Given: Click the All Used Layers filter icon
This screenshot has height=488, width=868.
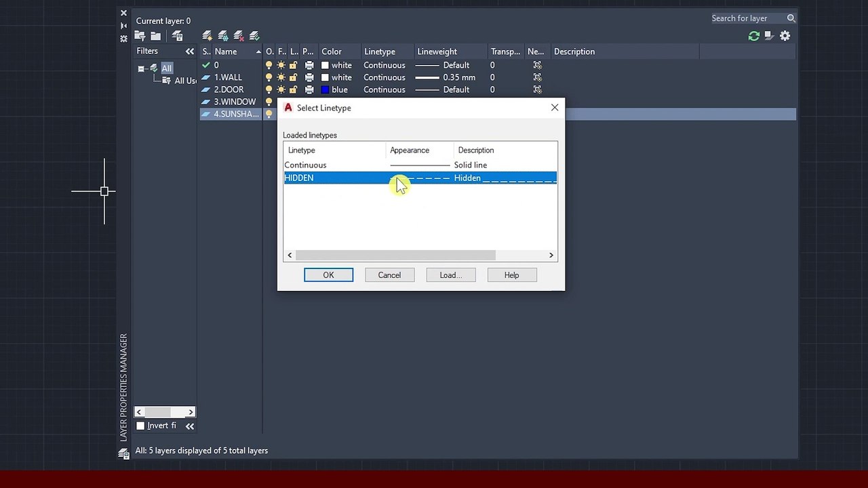Looking at the screenshot, I should coord(166,81).
